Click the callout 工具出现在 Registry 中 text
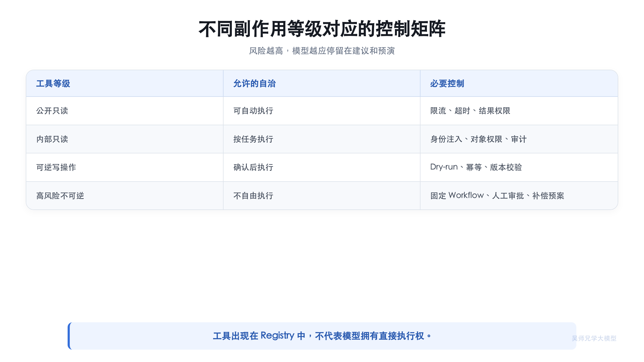The height and width of the screenshot is (362, 644). point(259,336)
